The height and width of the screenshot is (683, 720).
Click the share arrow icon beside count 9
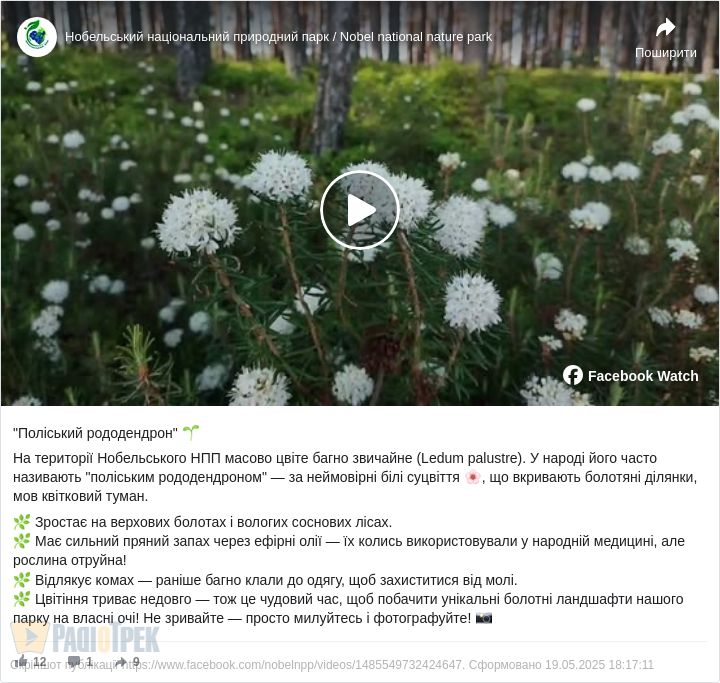pyautogui.click(x=121, y=662)
